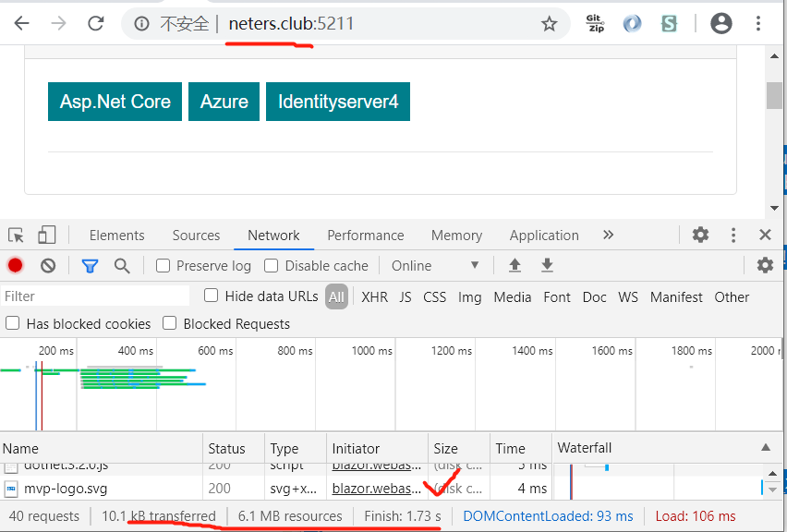Click the Asp.Net Core tag
The image size is (787, 532).
click(x=115, y=102)
